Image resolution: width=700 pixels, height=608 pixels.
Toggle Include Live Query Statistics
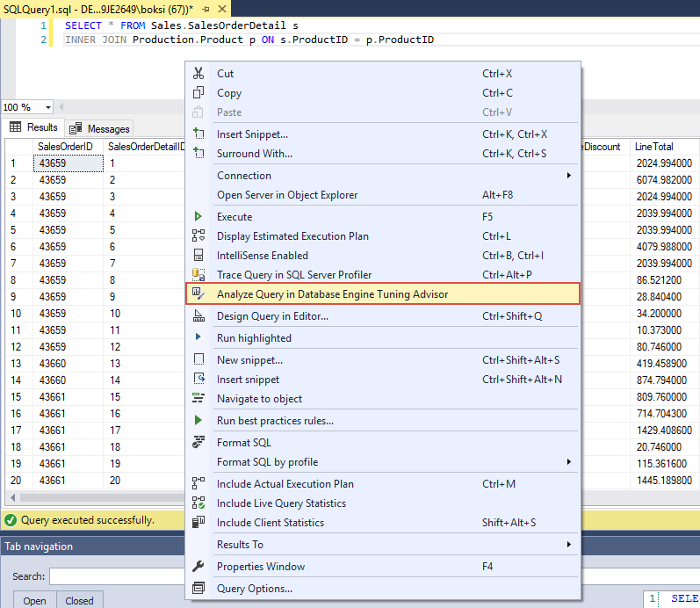(x=383, y=503)
